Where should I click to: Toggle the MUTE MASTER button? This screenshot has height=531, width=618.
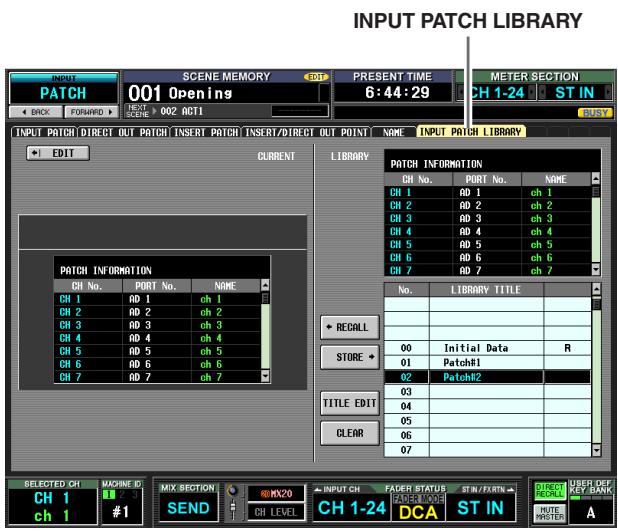click(x=549, y=513)
